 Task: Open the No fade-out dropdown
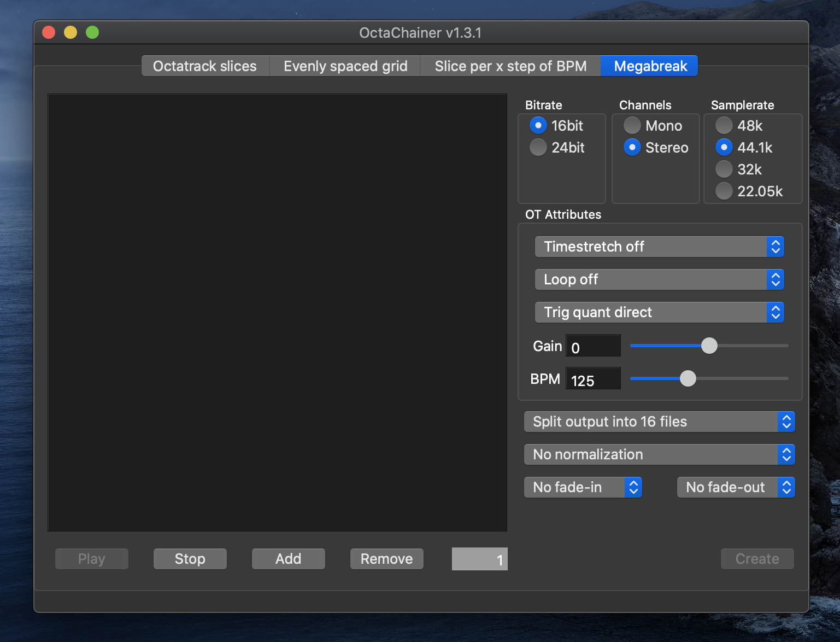coord(736,487)
